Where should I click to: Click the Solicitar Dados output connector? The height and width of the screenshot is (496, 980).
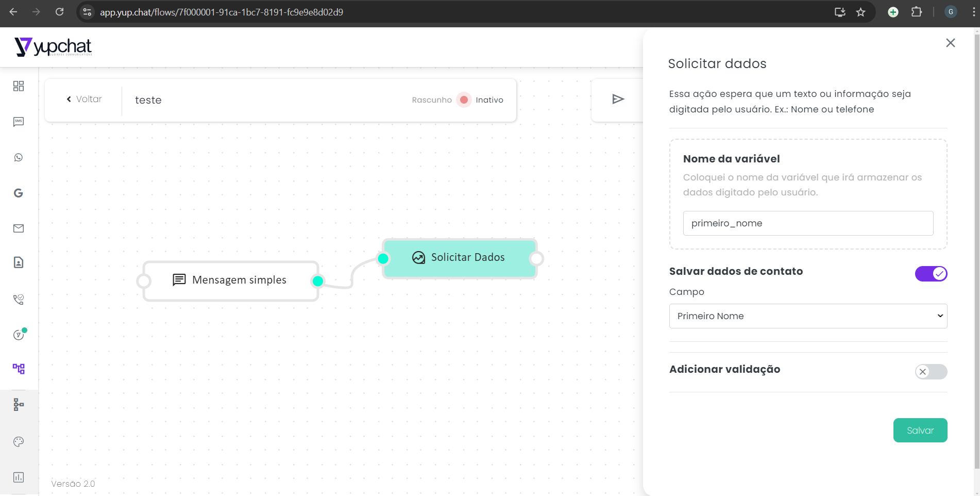(536, 259)
